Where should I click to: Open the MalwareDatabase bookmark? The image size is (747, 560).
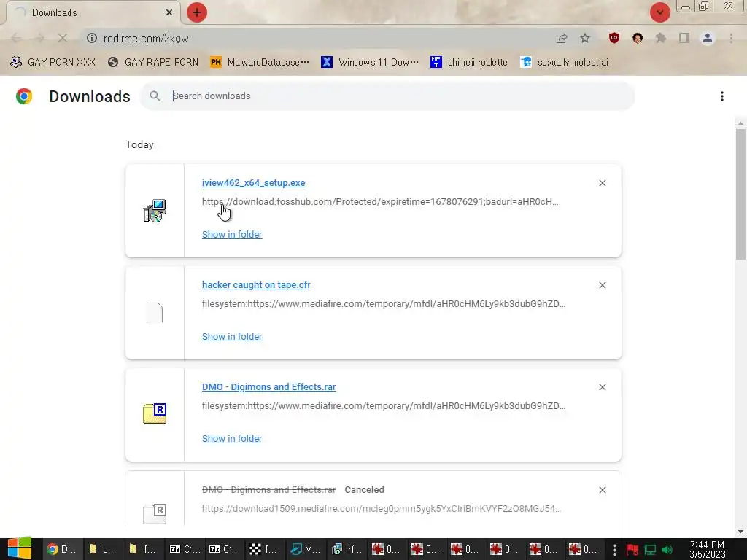[x=260, y=63]
